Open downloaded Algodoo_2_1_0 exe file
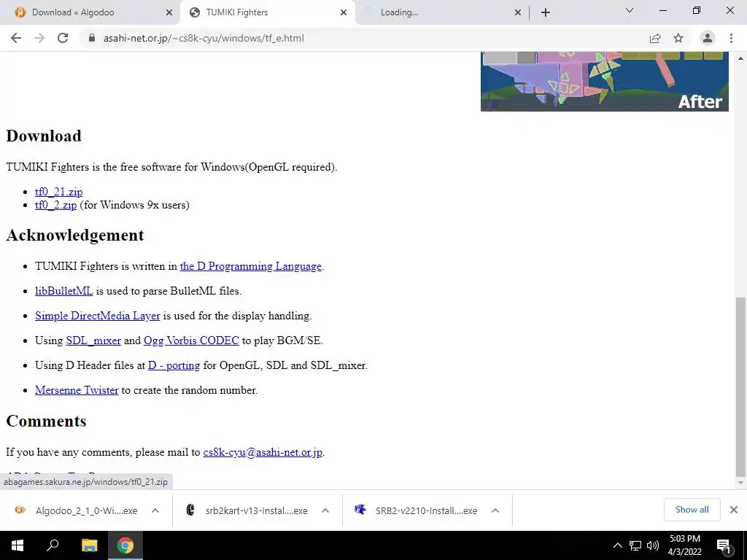 pyautogui.click(x=76, y=510)
